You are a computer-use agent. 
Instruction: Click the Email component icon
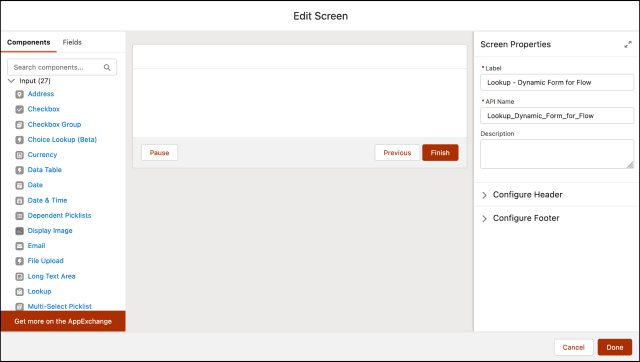[19, 246]
